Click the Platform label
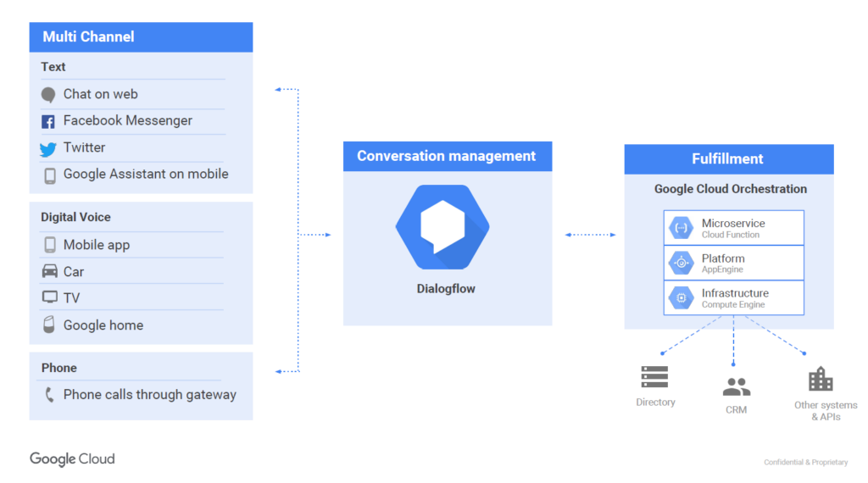 [x=723, y=258]
